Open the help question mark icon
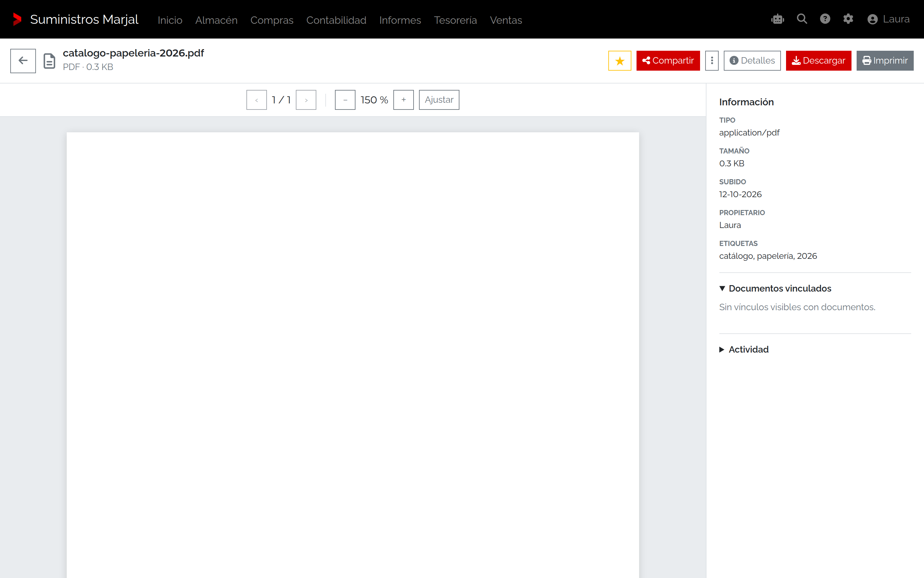 click(825, 19)
